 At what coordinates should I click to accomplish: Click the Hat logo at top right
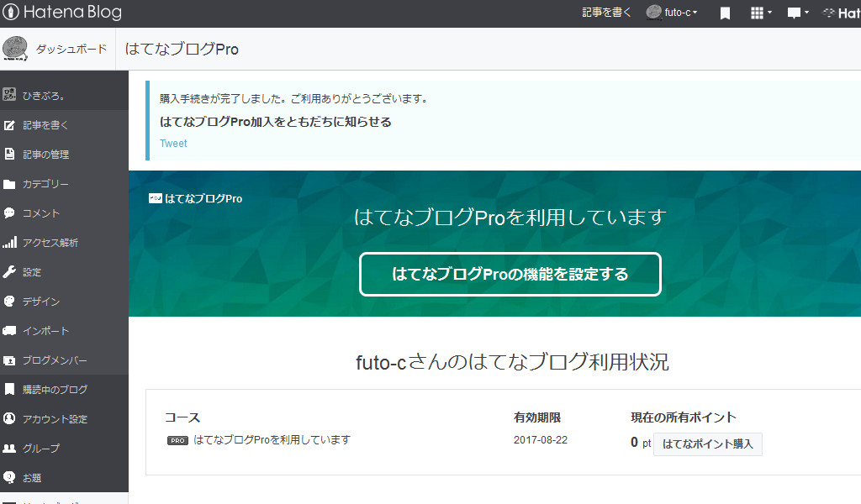[843, 13]
